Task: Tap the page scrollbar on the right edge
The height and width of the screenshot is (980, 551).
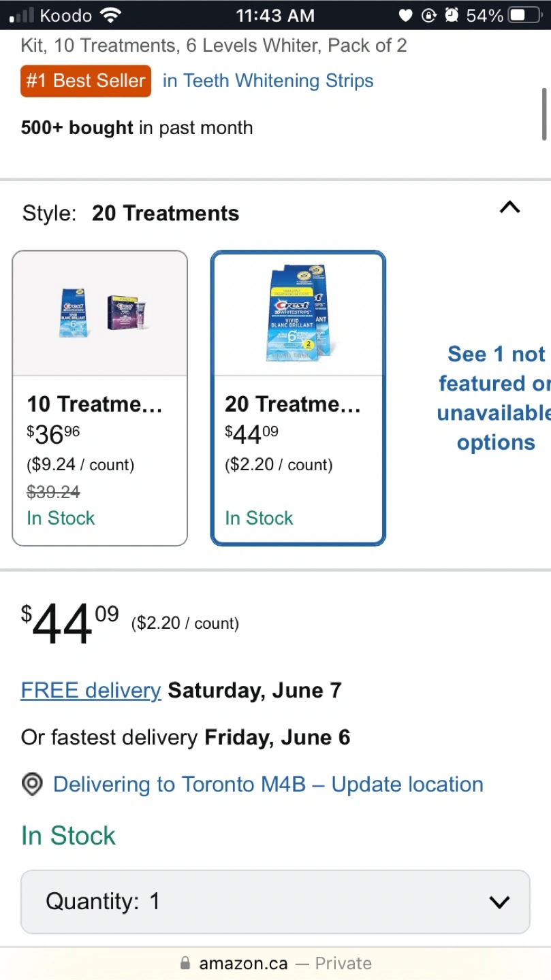Action: pos(544,114)
